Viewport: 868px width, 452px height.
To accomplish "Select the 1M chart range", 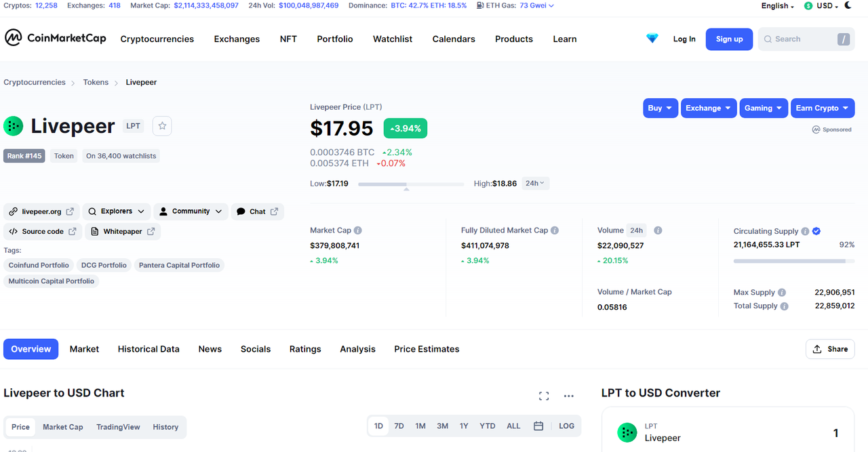I will coord(420,426).
